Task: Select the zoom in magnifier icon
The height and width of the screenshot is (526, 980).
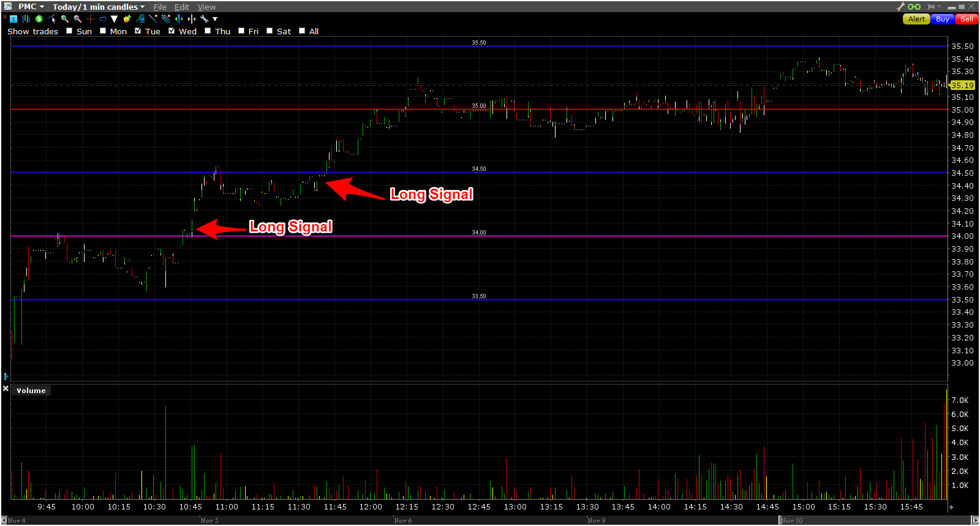Action: click(64, 19)
